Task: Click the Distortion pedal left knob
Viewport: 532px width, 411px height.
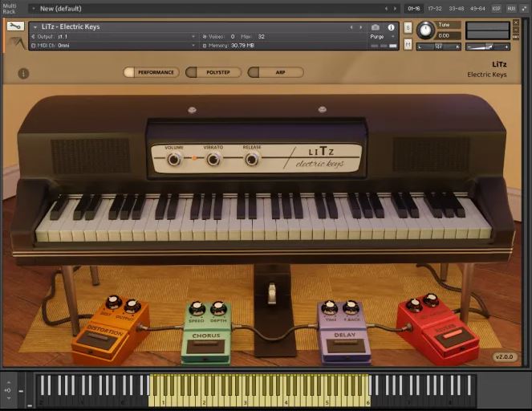Action: pyautogui.click(x=114, y=303)
